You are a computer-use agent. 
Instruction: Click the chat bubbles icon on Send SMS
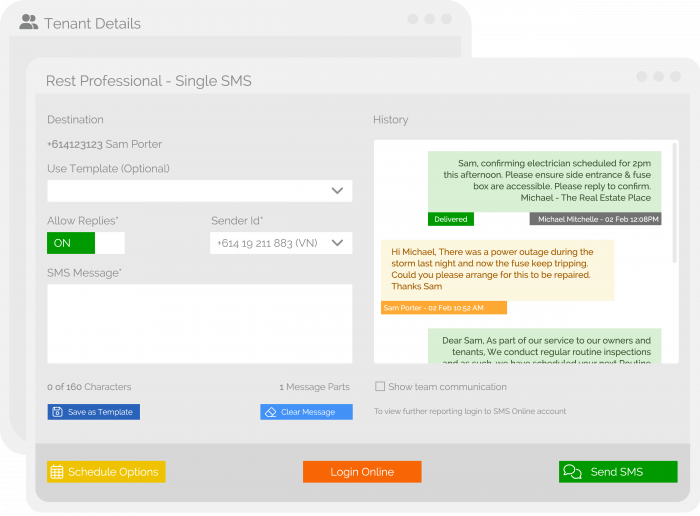(572, 472)
